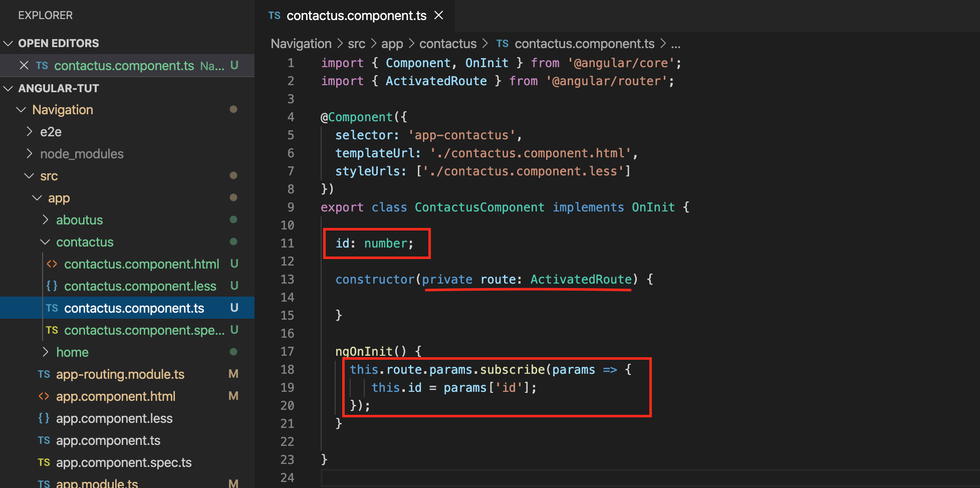Click ActivatedRoute in constructor parameters
The width and height of the screenshot is (980, 488).
coord(581,279)
